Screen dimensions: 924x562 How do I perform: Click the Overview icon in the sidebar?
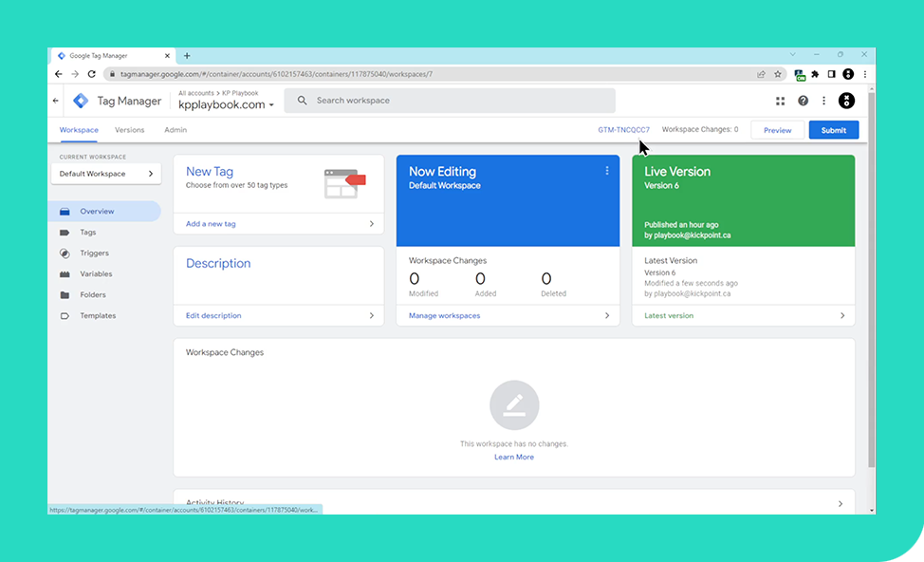[x=64, y=211]
